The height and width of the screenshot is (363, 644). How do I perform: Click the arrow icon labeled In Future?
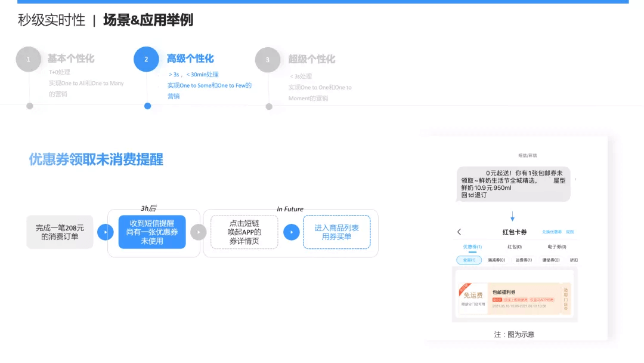[x=292, y=232]
